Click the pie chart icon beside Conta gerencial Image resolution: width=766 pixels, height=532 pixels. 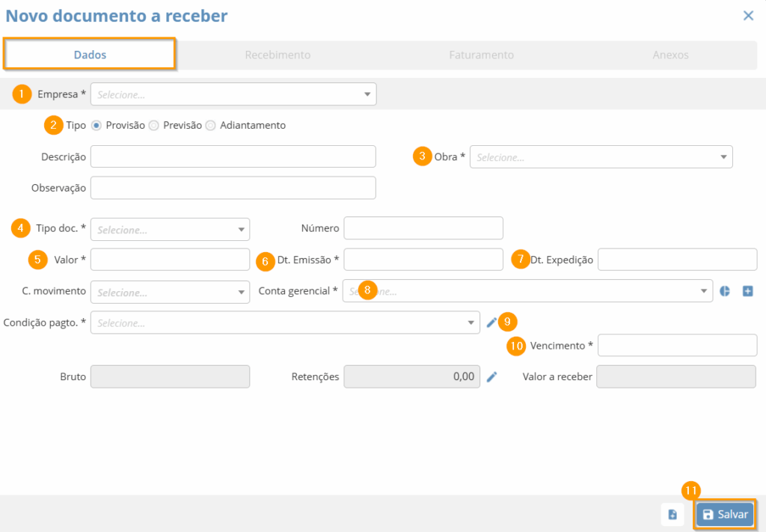(x=725, y=291)
